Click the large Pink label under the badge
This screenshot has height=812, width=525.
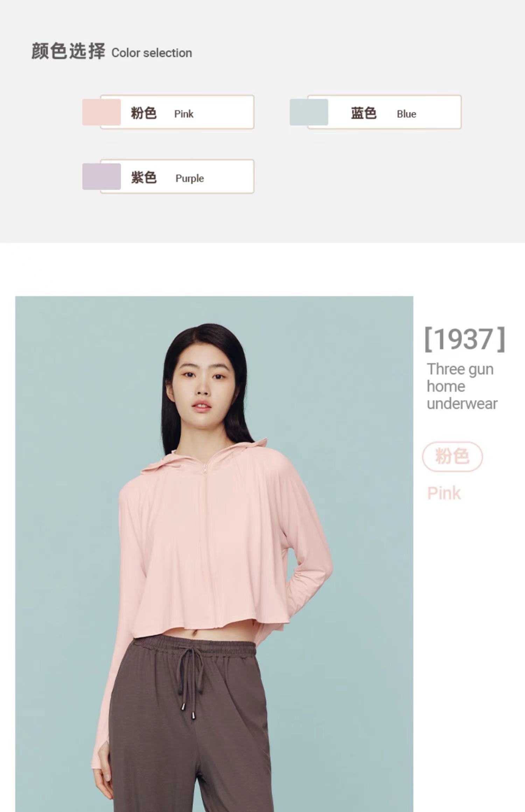tap(444, 493)
